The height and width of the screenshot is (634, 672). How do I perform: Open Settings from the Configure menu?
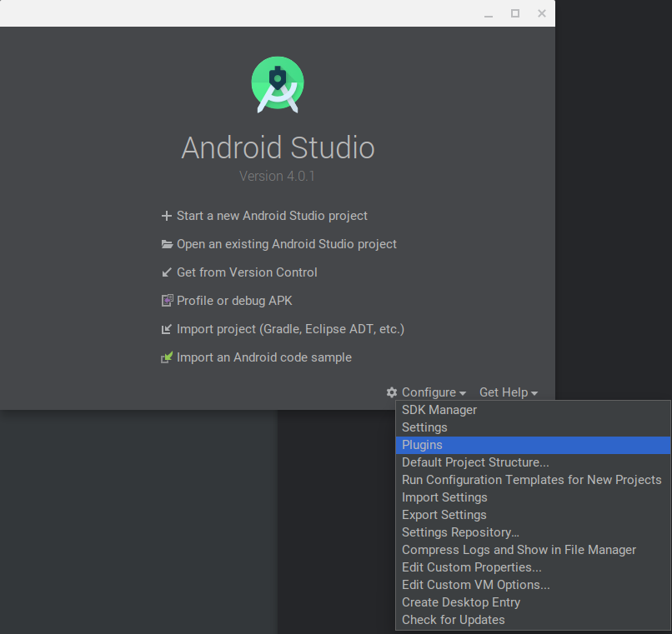pos(533,427)
